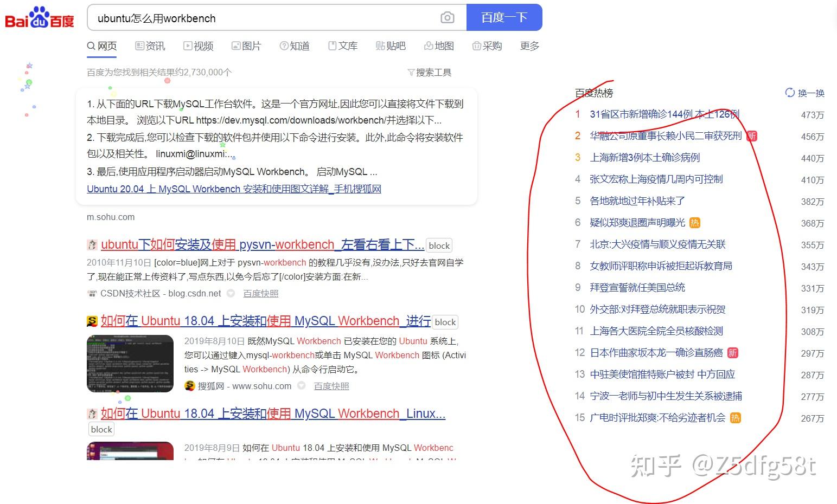Image resolution: width=837 pixels, height=504 pixels.
Task: Click block button beside pysvn-workbench result
Action: coord(439,245)
